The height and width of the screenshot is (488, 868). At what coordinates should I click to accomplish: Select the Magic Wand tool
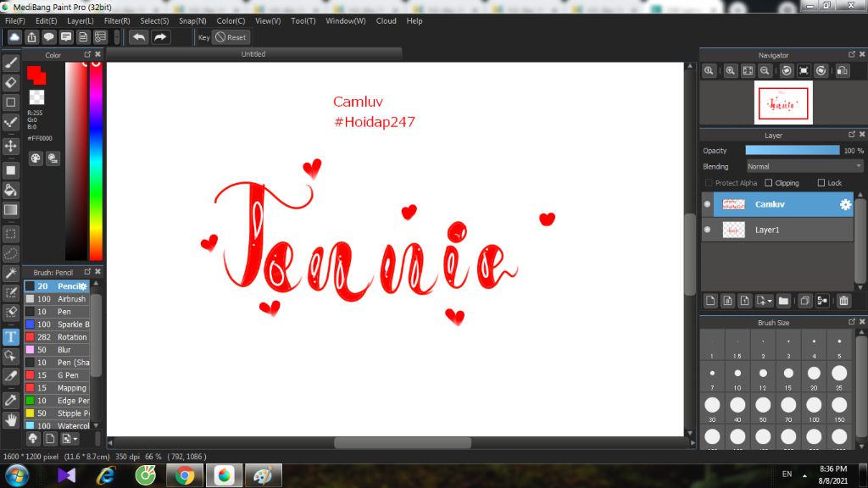tap(10, 274)
